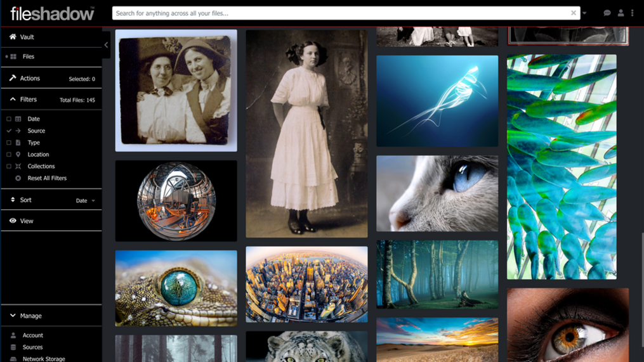Screen dimensions: 644x362
Task: Click the Collections filter icon
Action: pyautogui.click(x=18, y=166)
